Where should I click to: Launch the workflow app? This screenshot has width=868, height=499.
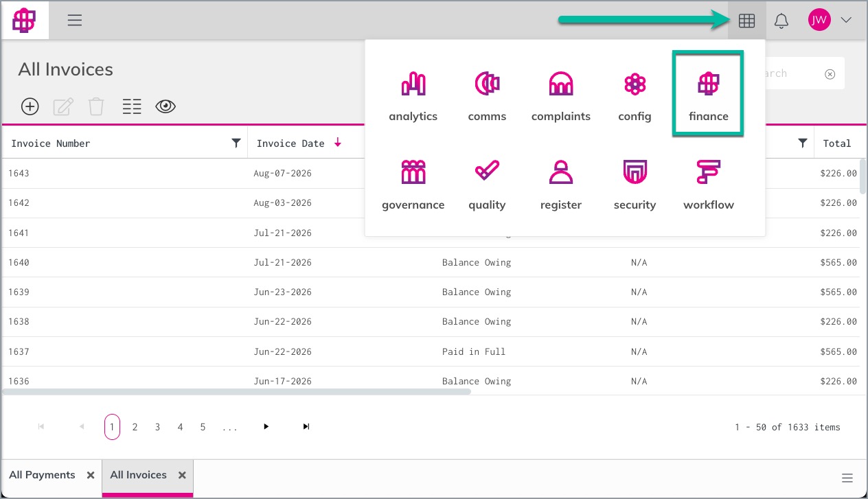[x=708, y=185]
